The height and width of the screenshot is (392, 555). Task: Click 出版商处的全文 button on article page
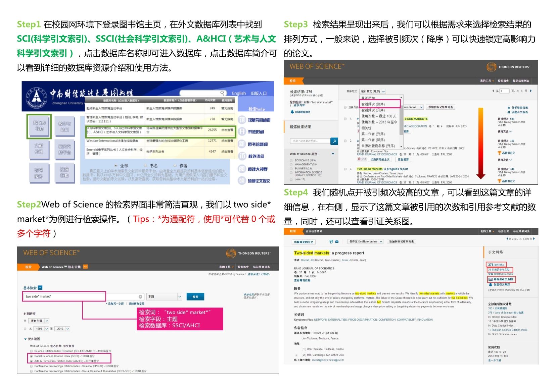(x=304, y=242)
